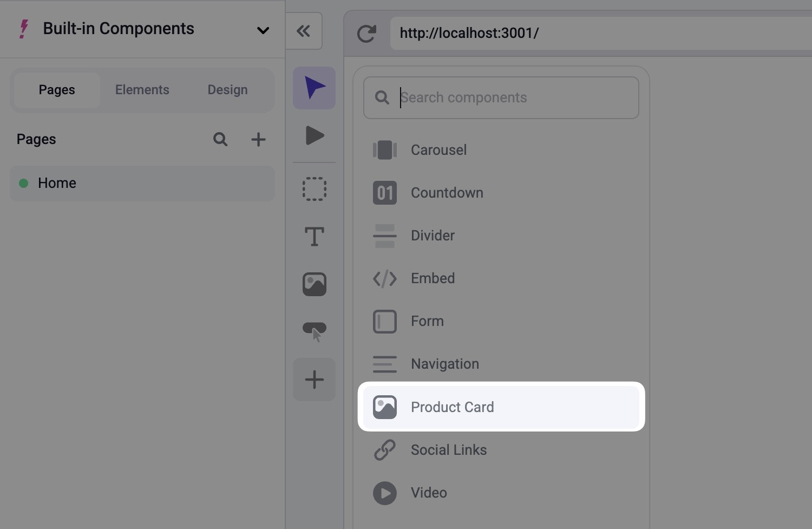
Task: Select the Product Card component
Action: (x=453, y=407)
